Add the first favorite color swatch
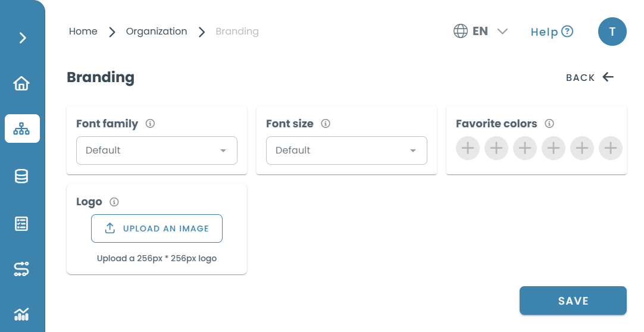Screen dimensions: 644x332 click(468, 148)
